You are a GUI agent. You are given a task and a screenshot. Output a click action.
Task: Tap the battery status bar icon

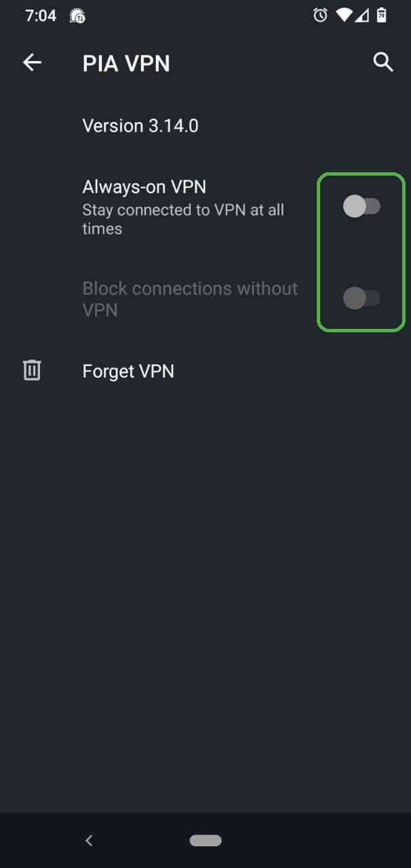click(382, 15)
